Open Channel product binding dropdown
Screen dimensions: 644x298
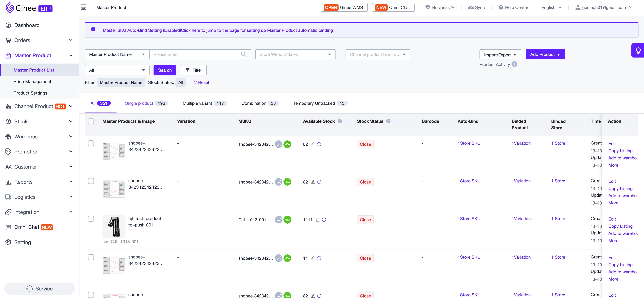tap(378, 54)
